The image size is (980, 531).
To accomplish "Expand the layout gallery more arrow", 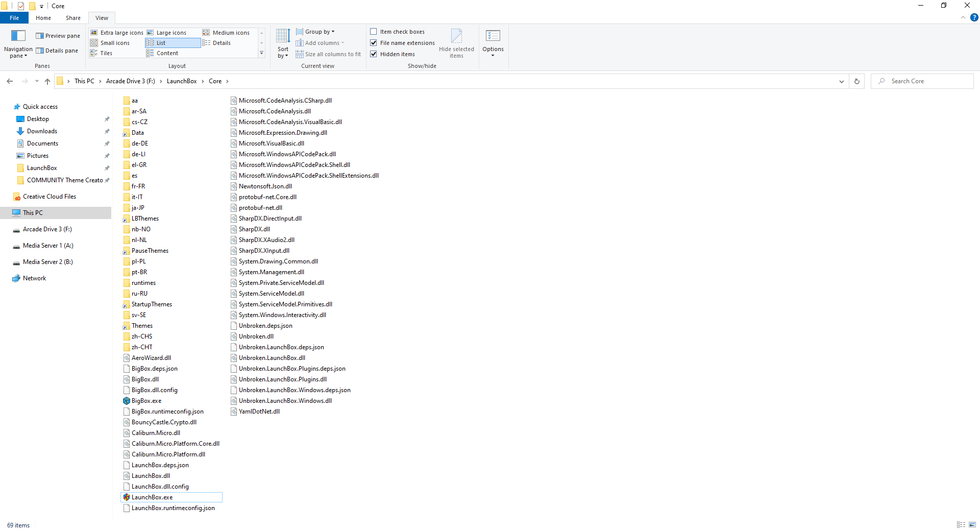I will (x=261, y=53).
